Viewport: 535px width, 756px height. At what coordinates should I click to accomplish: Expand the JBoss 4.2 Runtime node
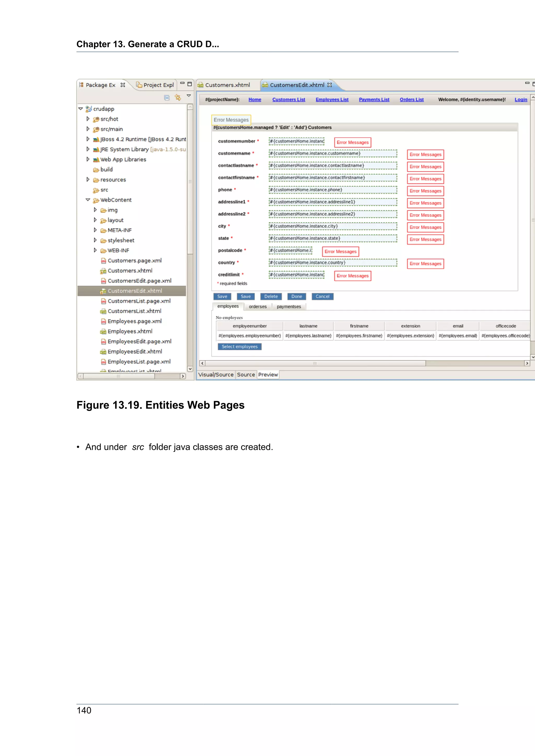tap(88, 139)
